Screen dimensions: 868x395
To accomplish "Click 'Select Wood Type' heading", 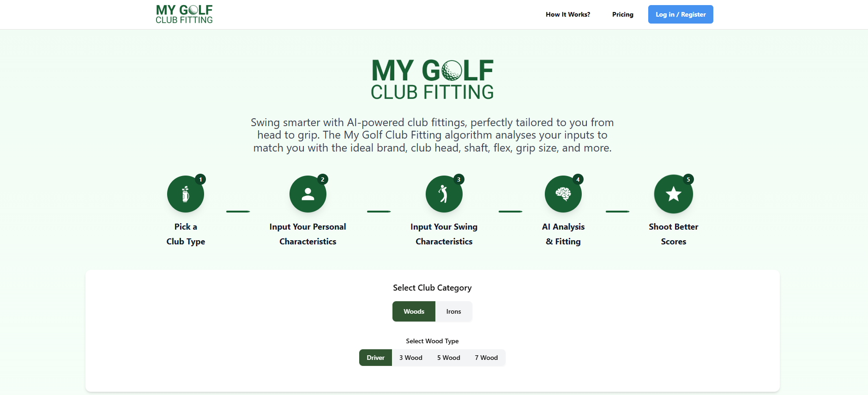I will point(432,341).
